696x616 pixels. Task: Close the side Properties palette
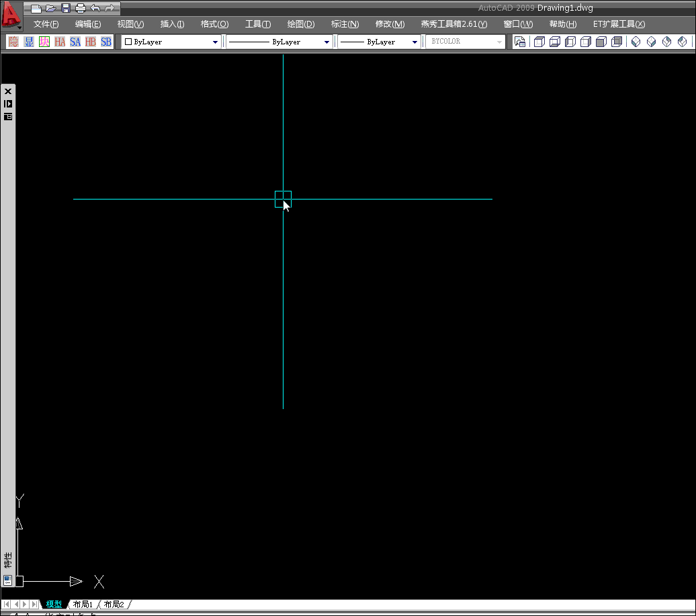(8, 91)
